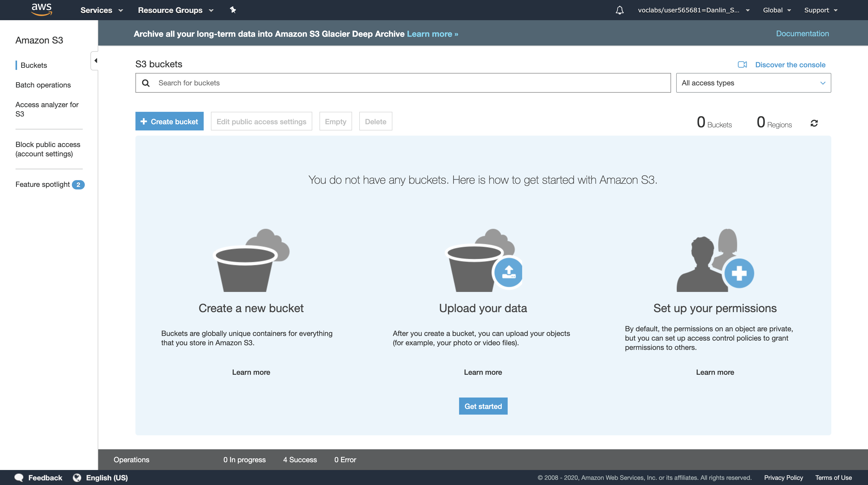This screenshot has width=868, height=485.
Task: Click the permissions users illustration
Action: point(715,260)
